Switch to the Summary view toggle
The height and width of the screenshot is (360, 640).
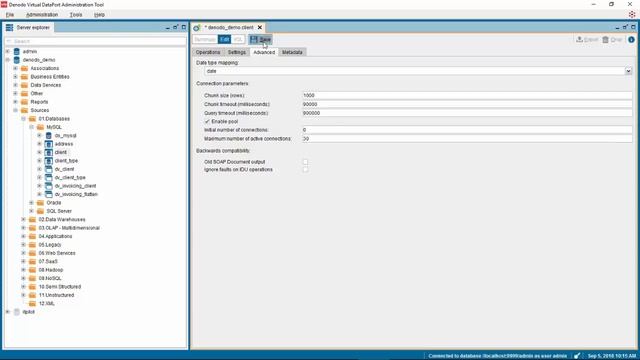(x=205, y=40)
